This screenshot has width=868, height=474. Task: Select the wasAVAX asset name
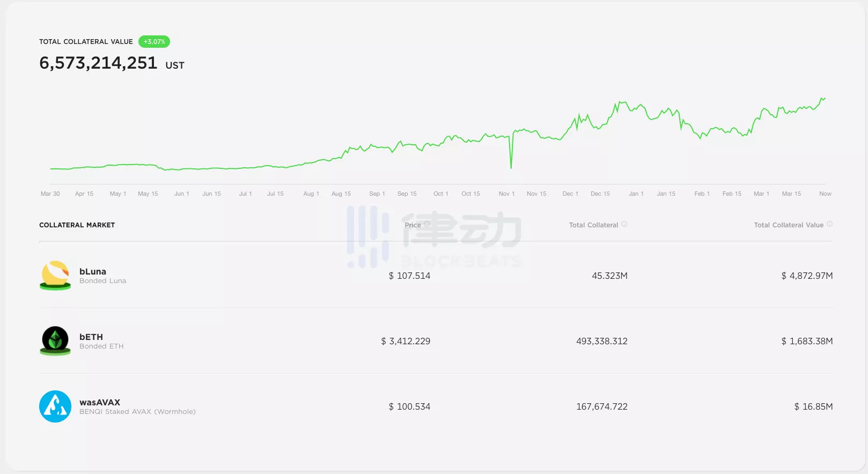point(100,403)
